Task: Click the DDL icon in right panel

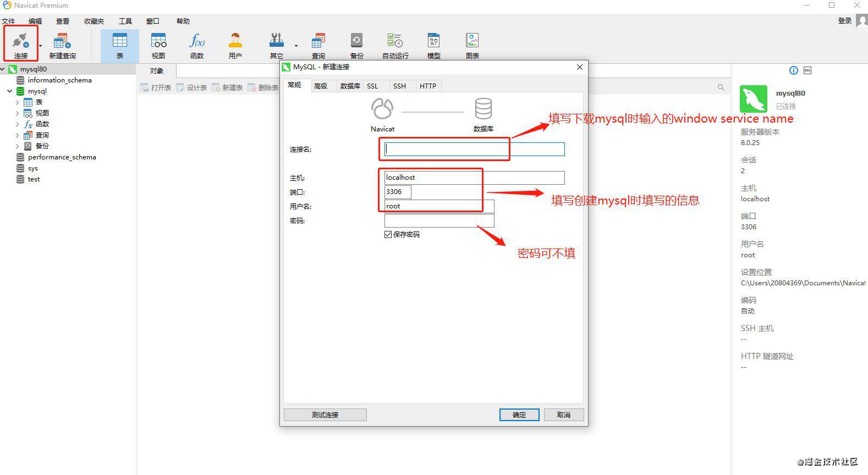Action: [x=807, y=70]
